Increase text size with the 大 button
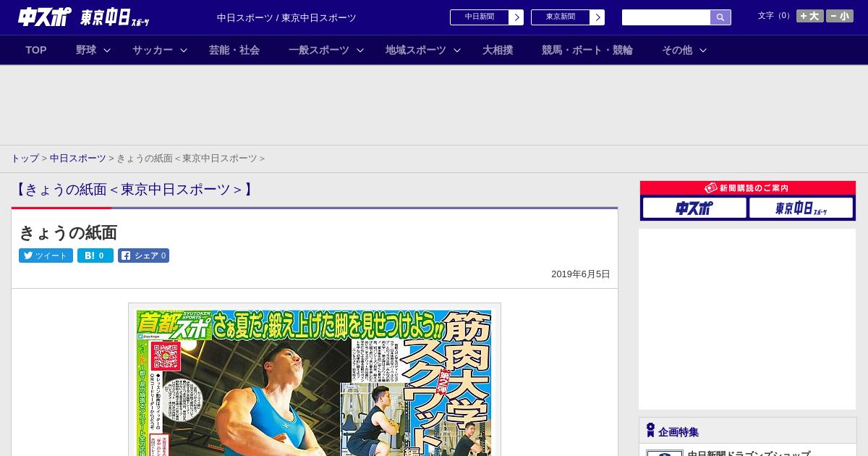 (810, 16)
